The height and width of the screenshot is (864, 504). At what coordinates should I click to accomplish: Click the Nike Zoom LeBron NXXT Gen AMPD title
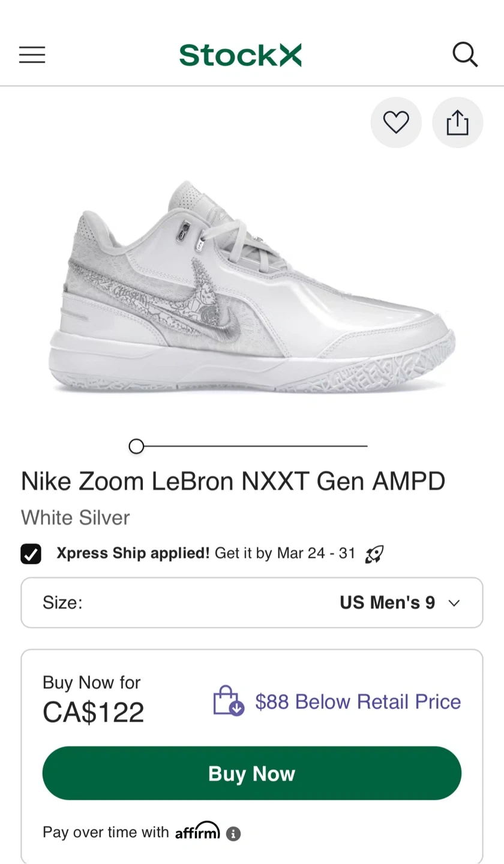click(x=233, y=481)
